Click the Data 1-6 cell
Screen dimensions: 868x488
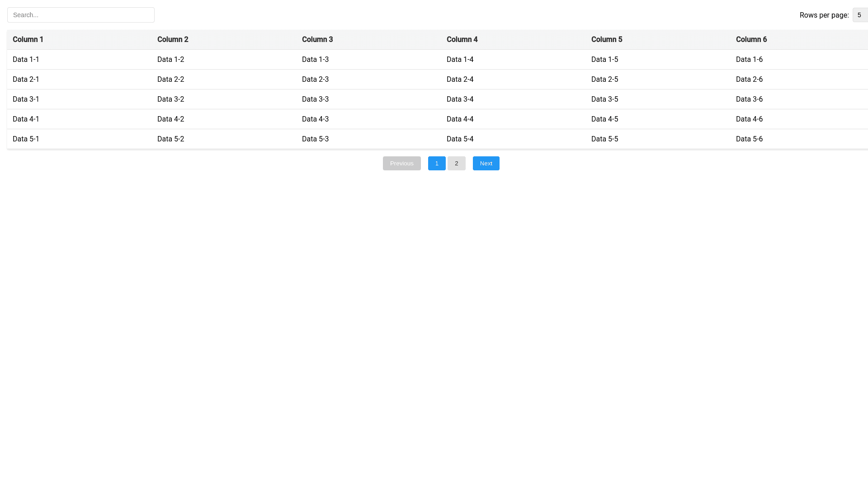tap(749, 59)
